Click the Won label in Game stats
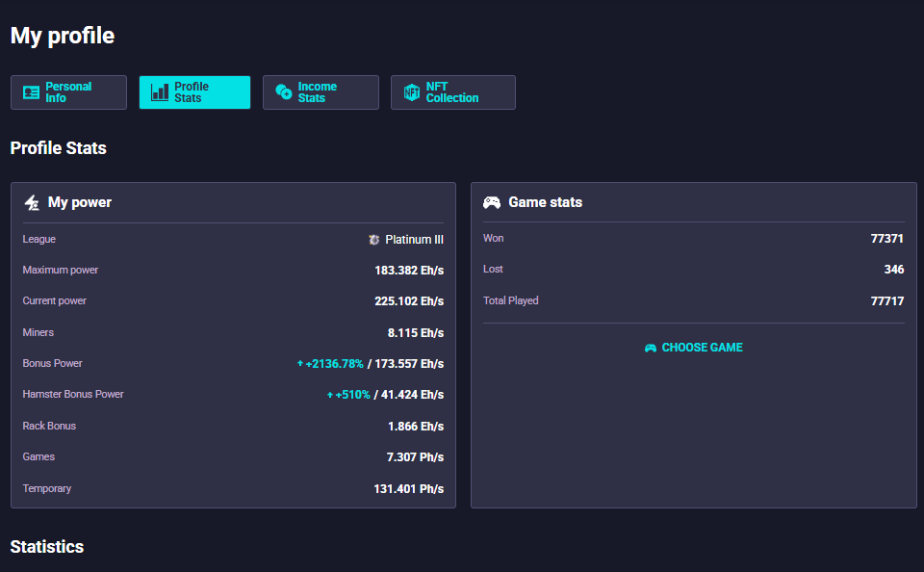Image resolution: width=924 pixels, height=572 pixels. pos(493,238)
